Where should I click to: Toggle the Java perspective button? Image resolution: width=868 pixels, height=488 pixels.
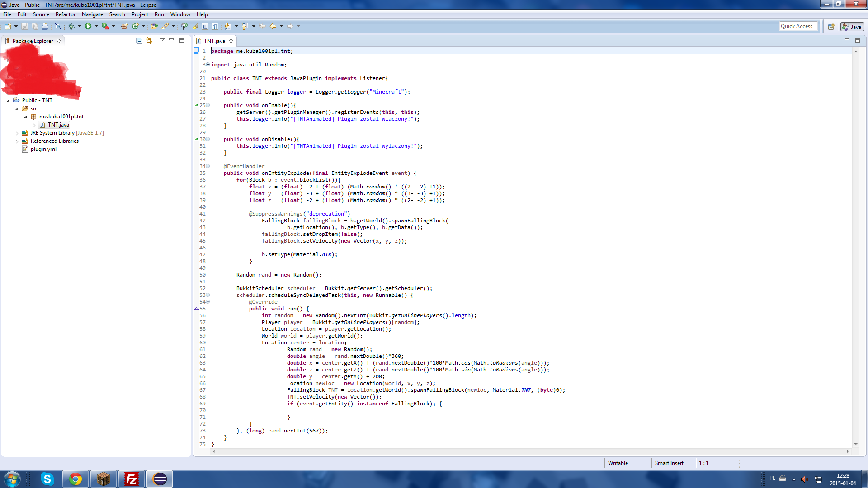click(852, 27)
